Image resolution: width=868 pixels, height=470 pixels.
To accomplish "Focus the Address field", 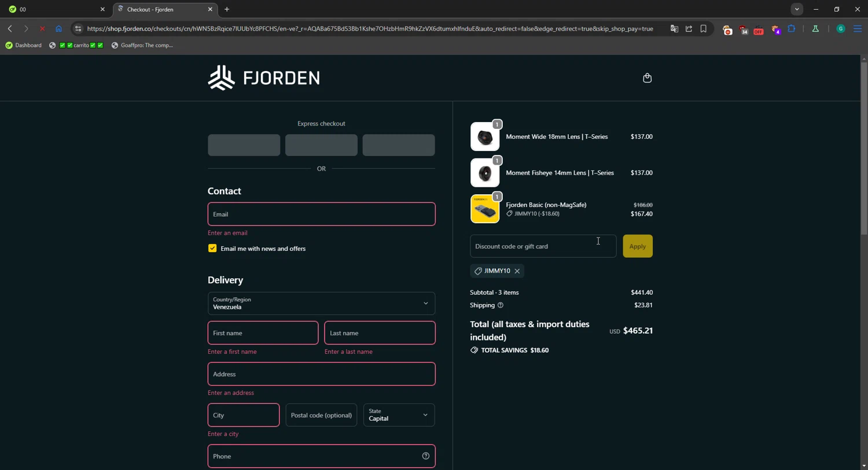I will pyautogui.click(x=321, y=374).
